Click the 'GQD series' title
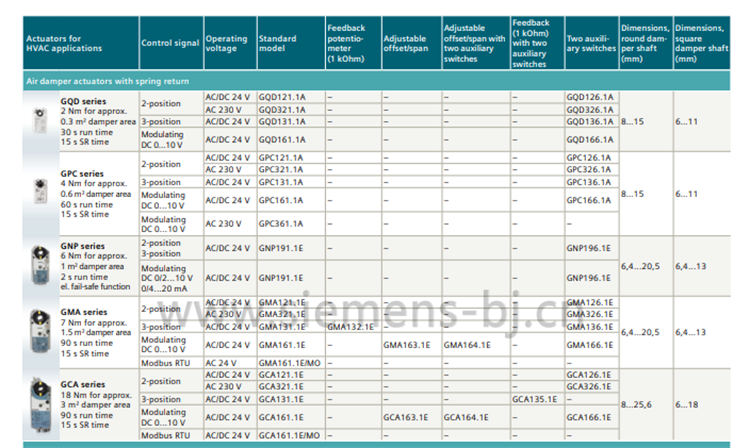This screenshot has width=750, height=448. [x=83, y=101]
